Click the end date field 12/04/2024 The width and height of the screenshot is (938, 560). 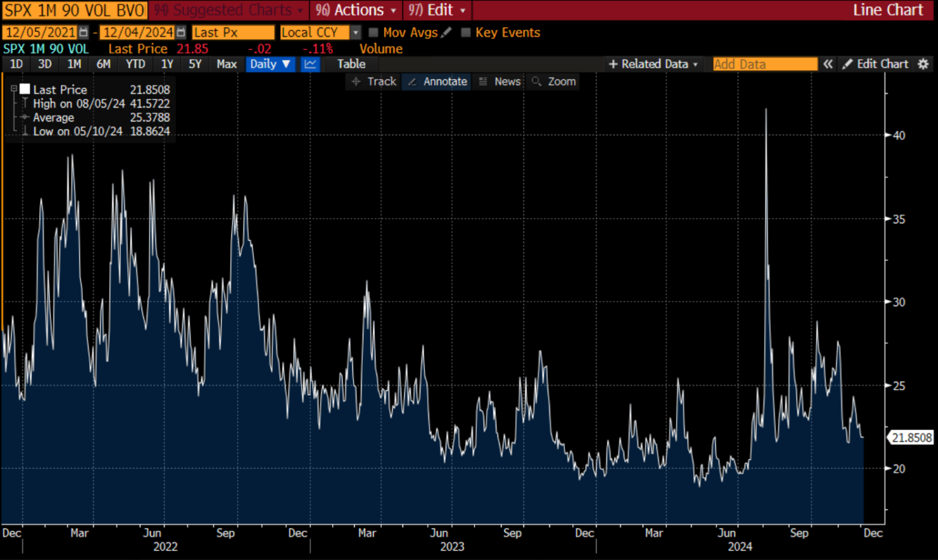pyautogui.click(x=137, y=32)
